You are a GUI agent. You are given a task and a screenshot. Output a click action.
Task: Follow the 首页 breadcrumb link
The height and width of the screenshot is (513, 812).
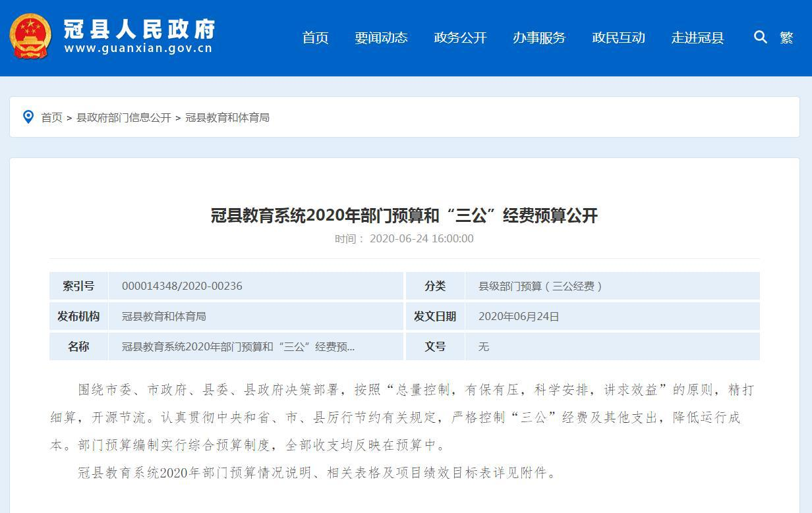point(51,118)
